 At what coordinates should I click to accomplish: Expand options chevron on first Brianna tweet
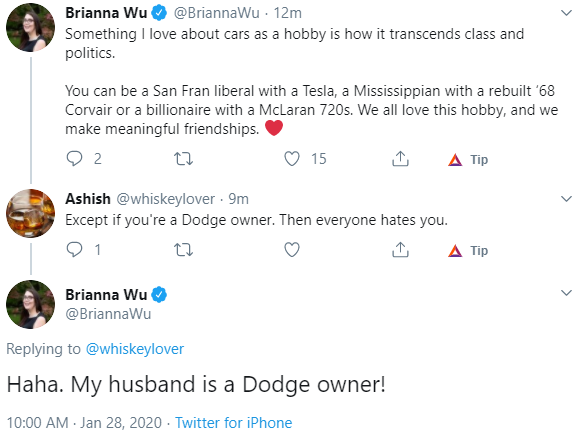coord(566,13)
